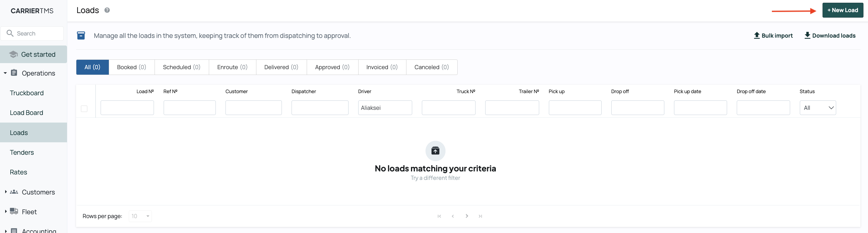Viewport: 868px width, 233px height.
Task: Switch to the Booked tab
Action: (132, 67)
